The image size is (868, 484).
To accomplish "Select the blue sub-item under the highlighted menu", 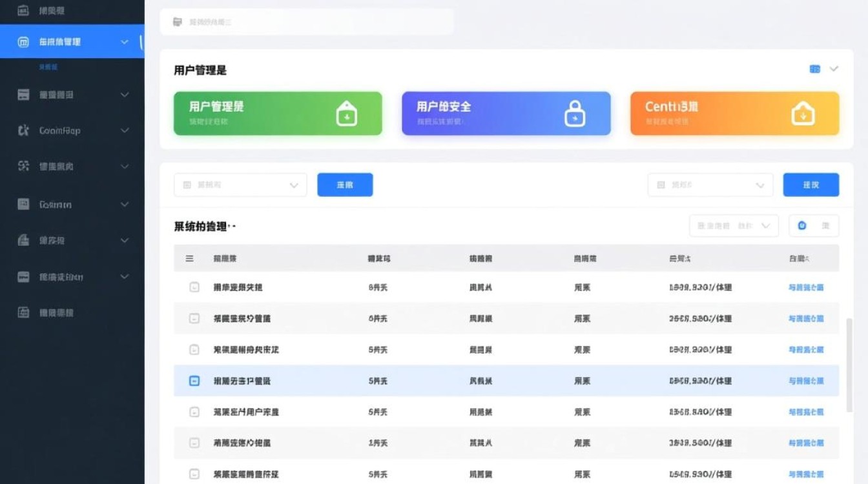I will pyautogui.click(x=48, y=67).
